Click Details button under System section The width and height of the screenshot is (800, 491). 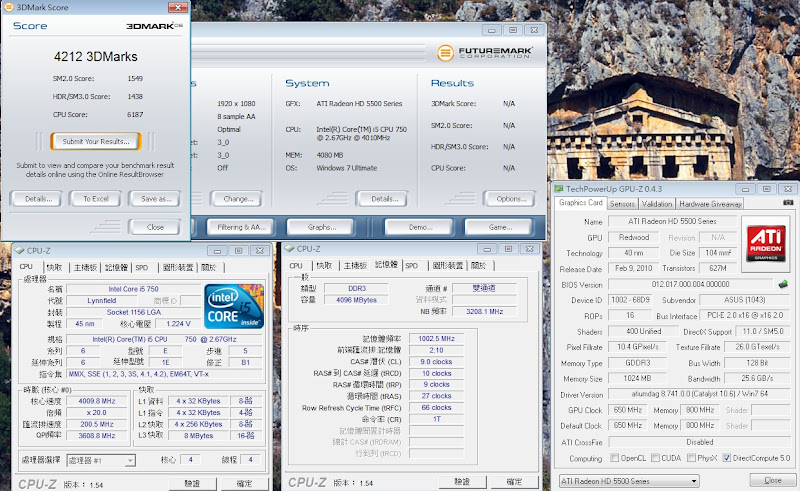tap(382, 199)
